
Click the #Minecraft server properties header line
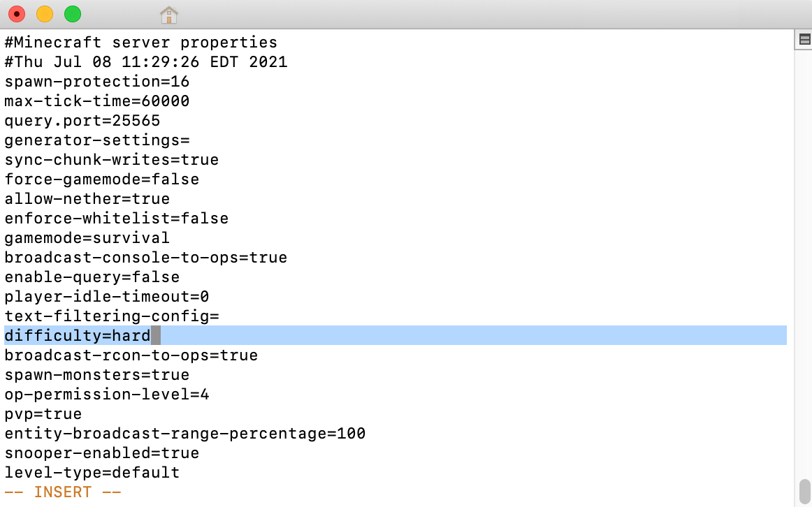(140, 43)
